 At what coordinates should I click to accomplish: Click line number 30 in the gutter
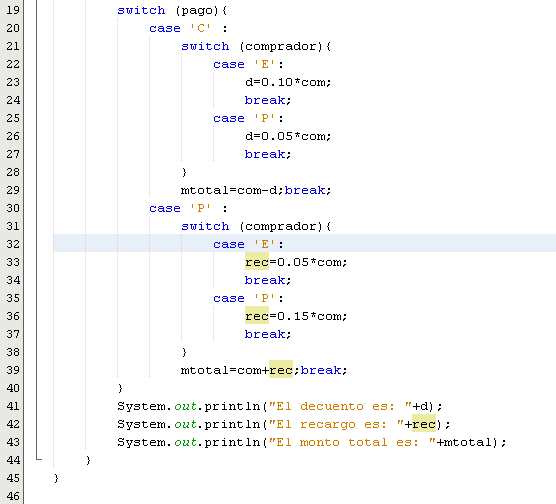pyautogui.click(x=13, y=208)
